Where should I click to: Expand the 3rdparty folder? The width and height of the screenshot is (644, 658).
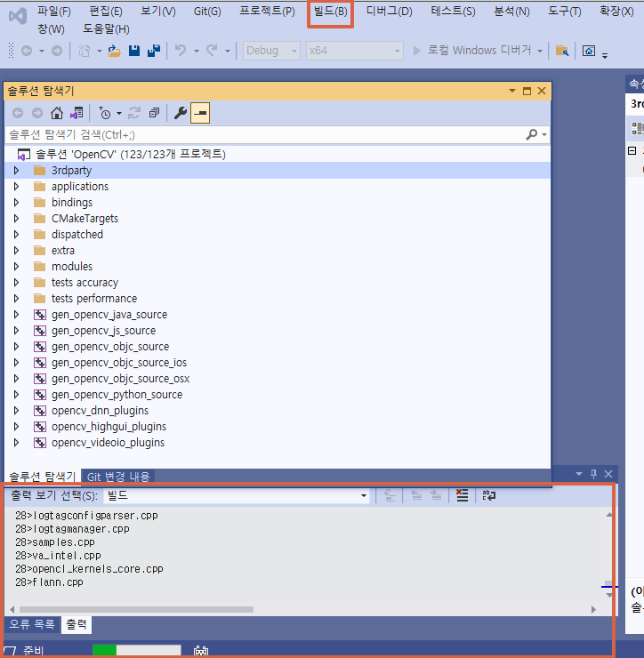tap(16, 171)
